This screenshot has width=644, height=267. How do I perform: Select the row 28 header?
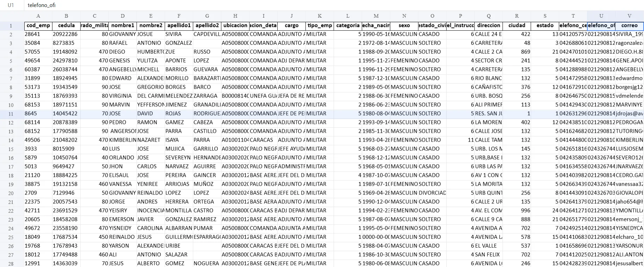click(x=11, y=263)
